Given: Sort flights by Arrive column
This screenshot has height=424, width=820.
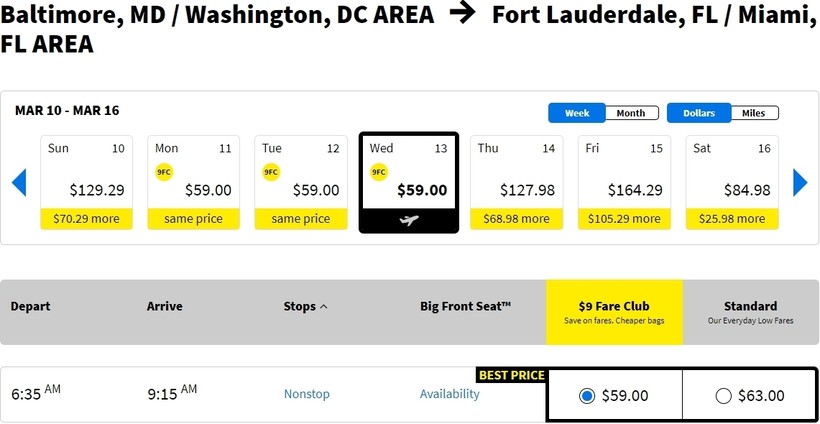Looking at the screenshot, I should coord(165,306).
